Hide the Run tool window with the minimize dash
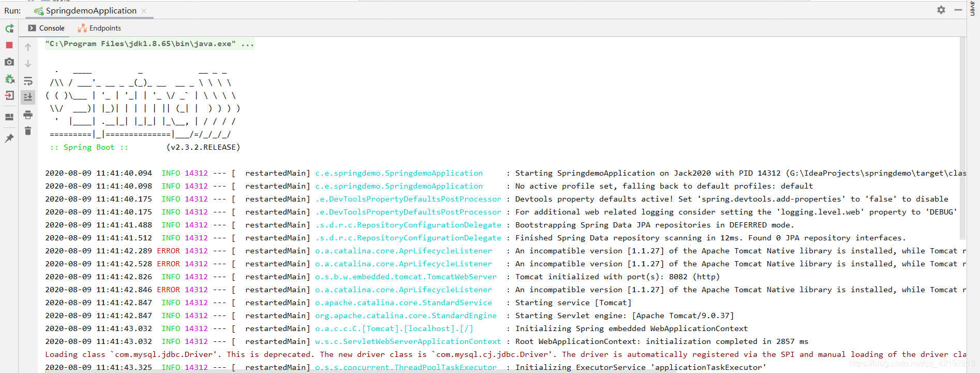Image resolution: width=980 pixels, height=373 pixels. 958,10
